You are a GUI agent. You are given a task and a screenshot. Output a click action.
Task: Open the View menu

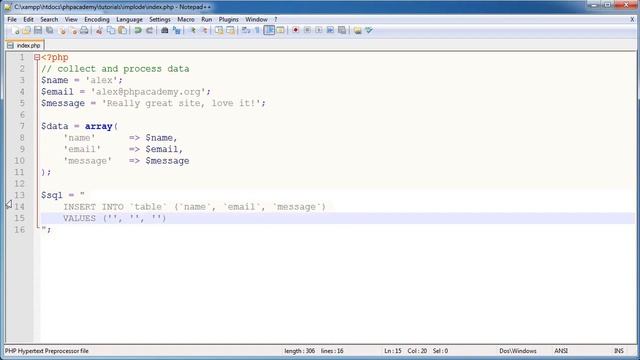pos(71,19)
